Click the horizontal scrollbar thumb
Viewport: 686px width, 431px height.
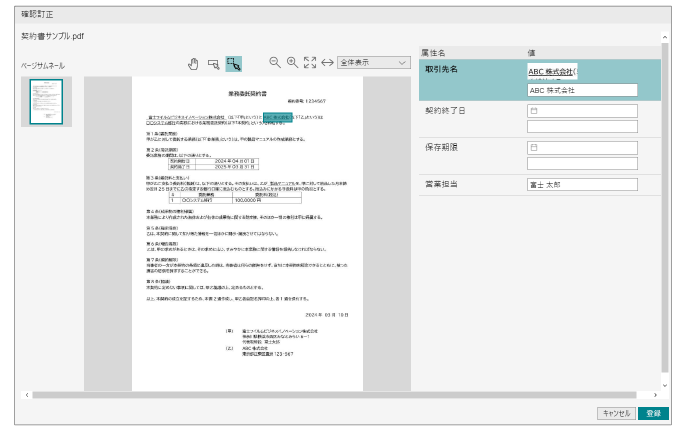point(334,395)
